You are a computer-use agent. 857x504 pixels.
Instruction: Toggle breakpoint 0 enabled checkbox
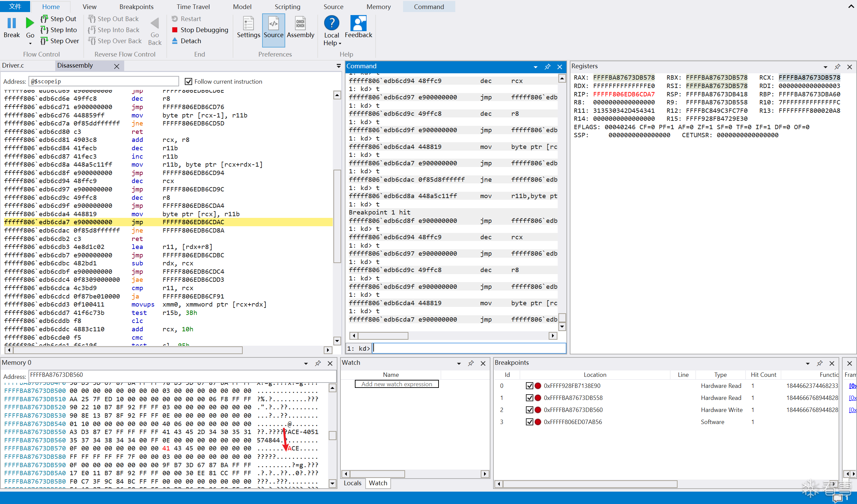click(529, 386)
